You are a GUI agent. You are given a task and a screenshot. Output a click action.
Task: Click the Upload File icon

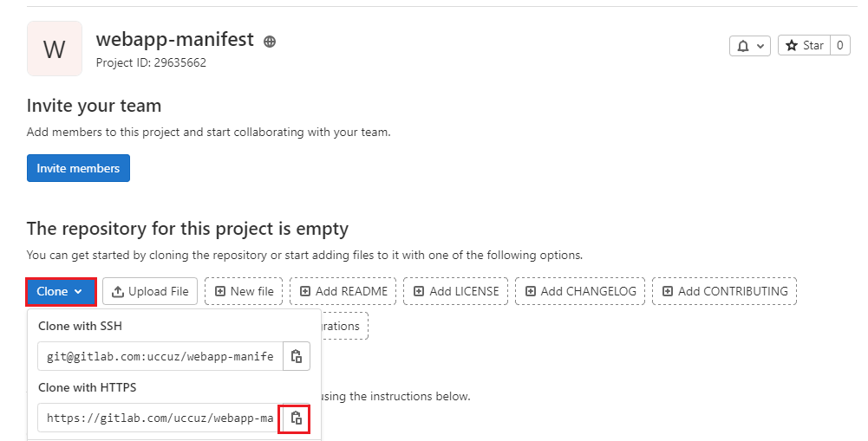[x=118, y=292]
